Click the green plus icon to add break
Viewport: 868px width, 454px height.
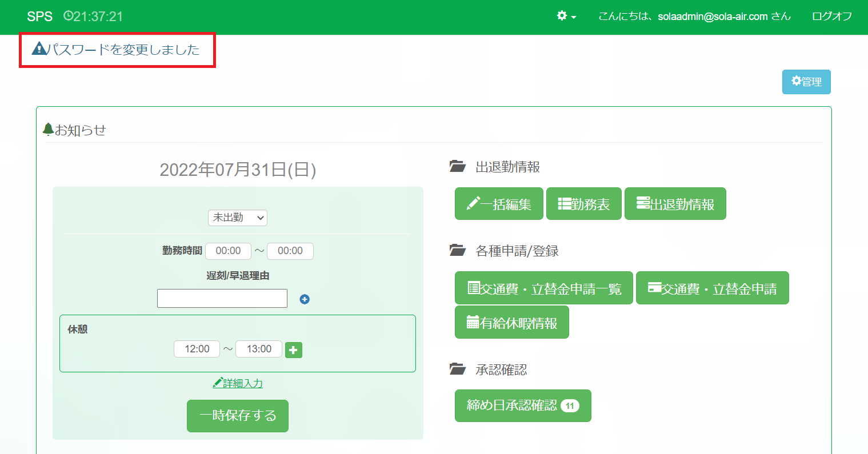click(x=293, y=350)
